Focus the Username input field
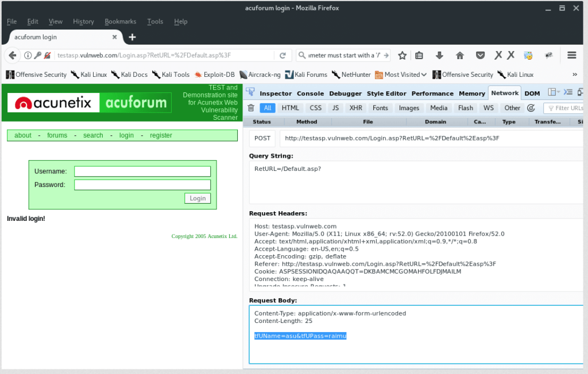 coord(142,172)
